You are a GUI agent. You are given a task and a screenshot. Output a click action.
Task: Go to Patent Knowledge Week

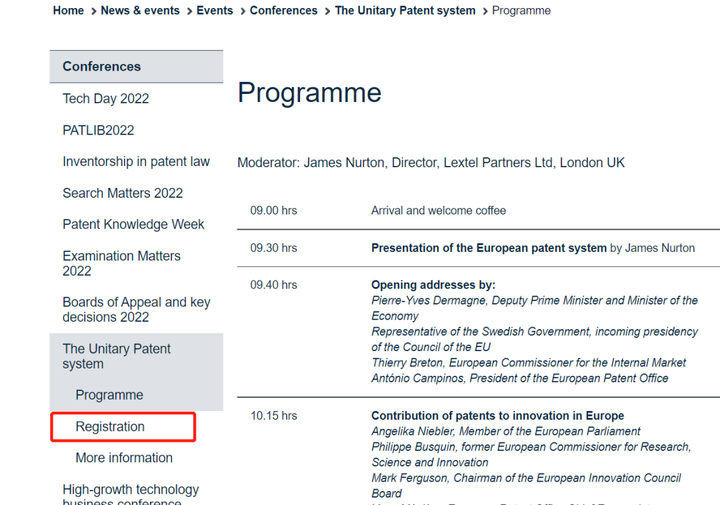(x=133, y=224)
